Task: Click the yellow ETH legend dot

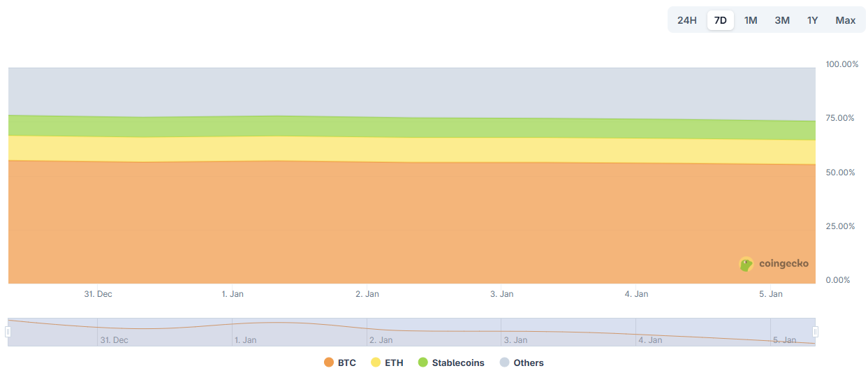Action: 376,363
